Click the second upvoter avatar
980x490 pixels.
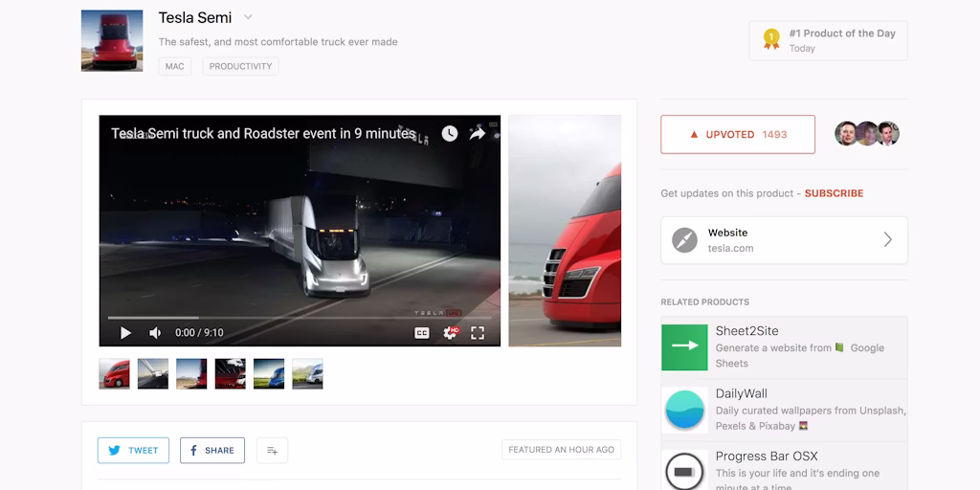coord(866,134)
